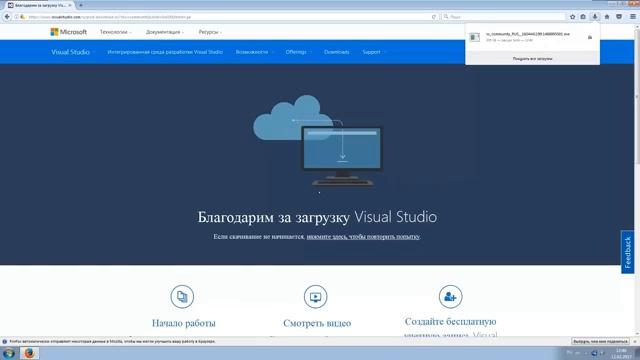The height and width of the screenshot is (360, 640).
Task: Click the Смотреть видео circle icon
Action: [316, 297]
